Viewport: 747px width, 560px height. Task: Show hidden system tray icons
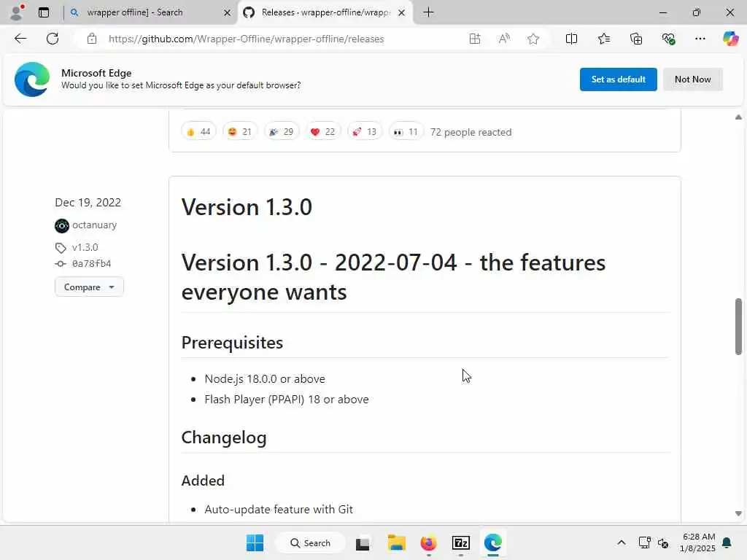click(x=622, y=542)
